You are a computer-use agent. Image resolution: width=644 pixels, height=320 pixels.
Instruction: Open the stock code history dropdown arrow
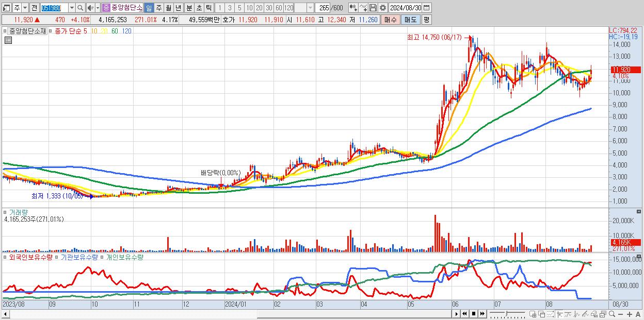[x=72, y=8]
